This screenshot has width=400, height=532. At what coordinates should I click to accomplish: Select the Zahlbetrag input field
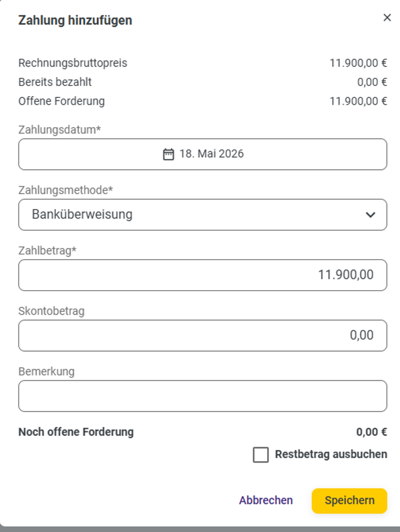[x=203, y=275]
